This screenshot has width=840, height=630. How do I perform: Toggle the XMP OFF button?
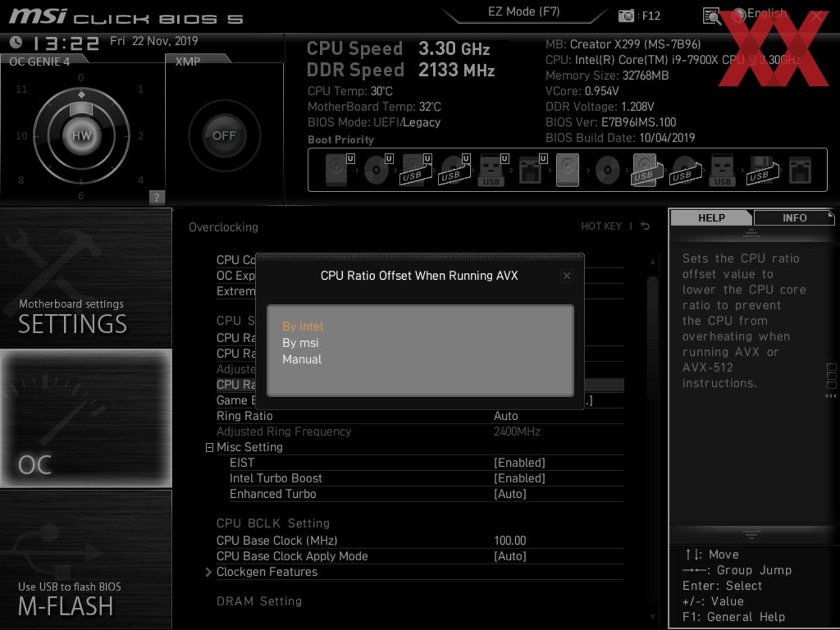click(x=224, y=135)
